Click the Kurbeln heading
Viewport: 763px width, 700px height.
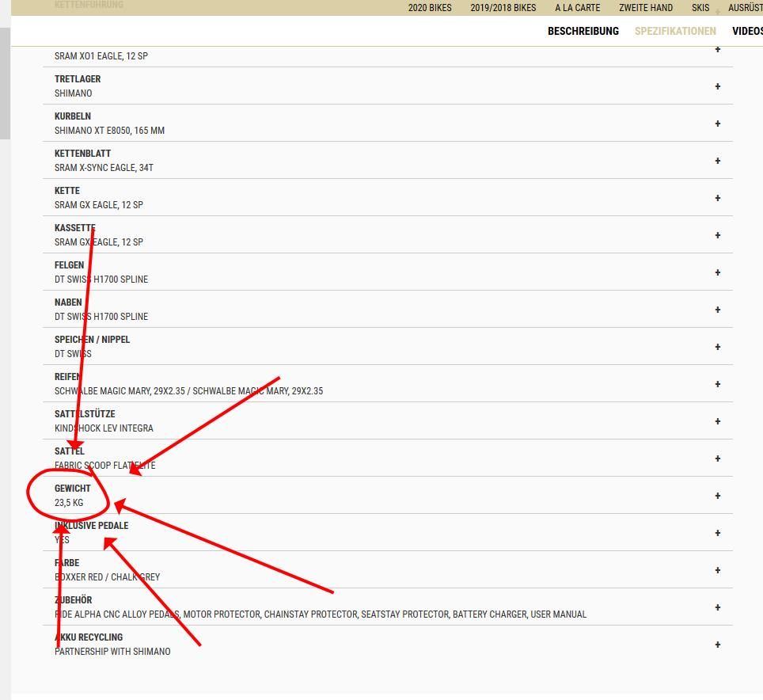tap(73, 116)
